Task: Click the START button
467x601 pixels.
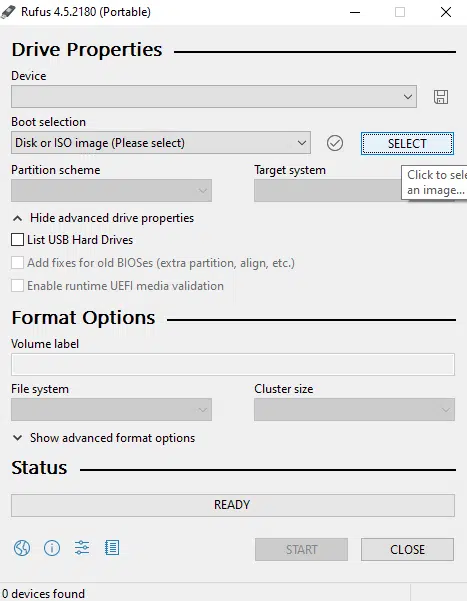Action: [301, 550]
